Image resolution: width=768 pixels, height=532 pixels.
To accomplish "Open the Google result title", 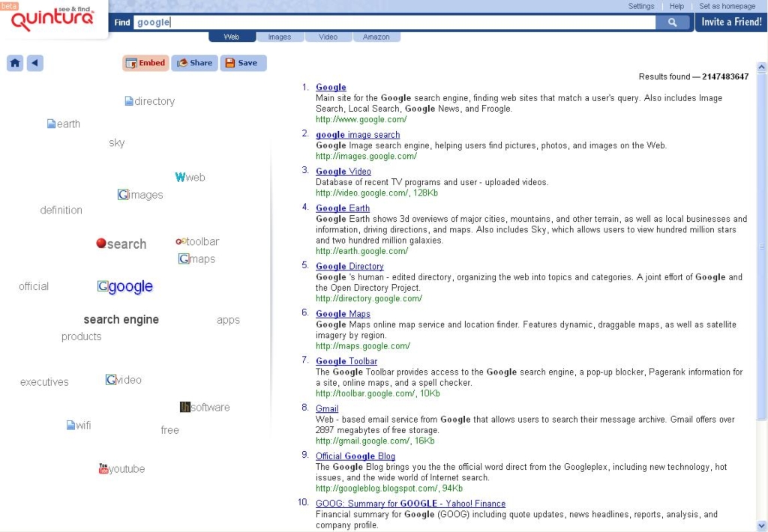I will pyautogui.click(x=331, y=87).
